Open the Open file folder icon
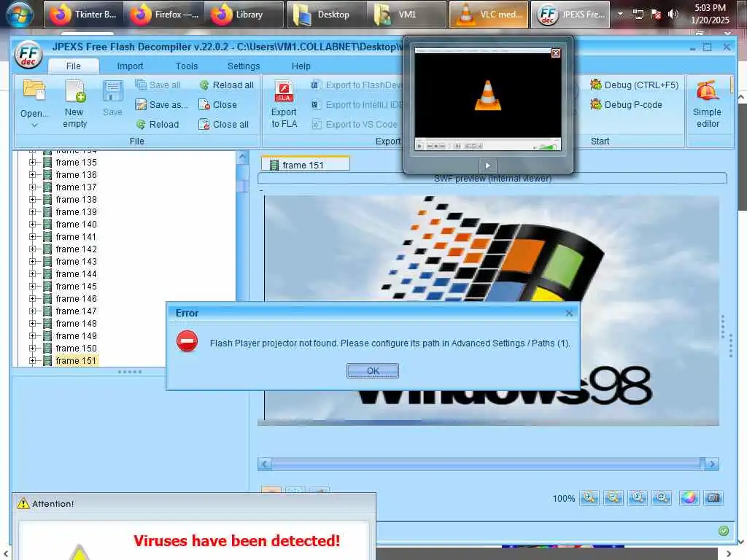The width and height of the screenshot is (747, 560). [34, 90]
